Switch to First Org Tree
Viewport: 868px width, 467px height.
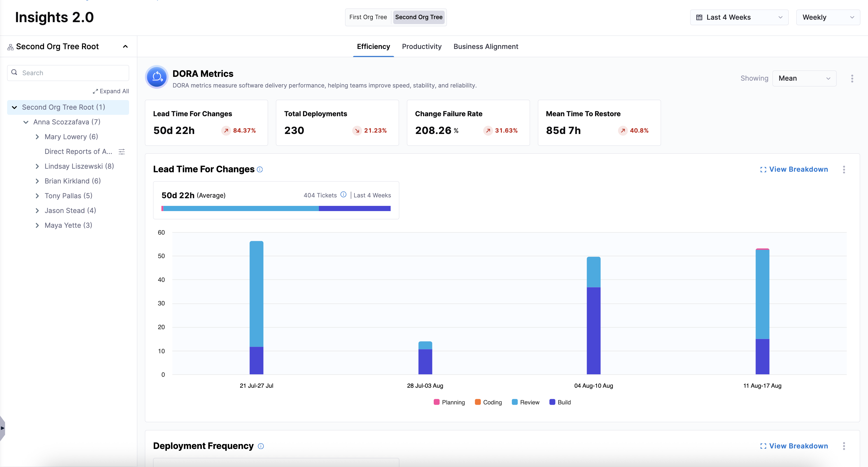[x=368, y=17]
